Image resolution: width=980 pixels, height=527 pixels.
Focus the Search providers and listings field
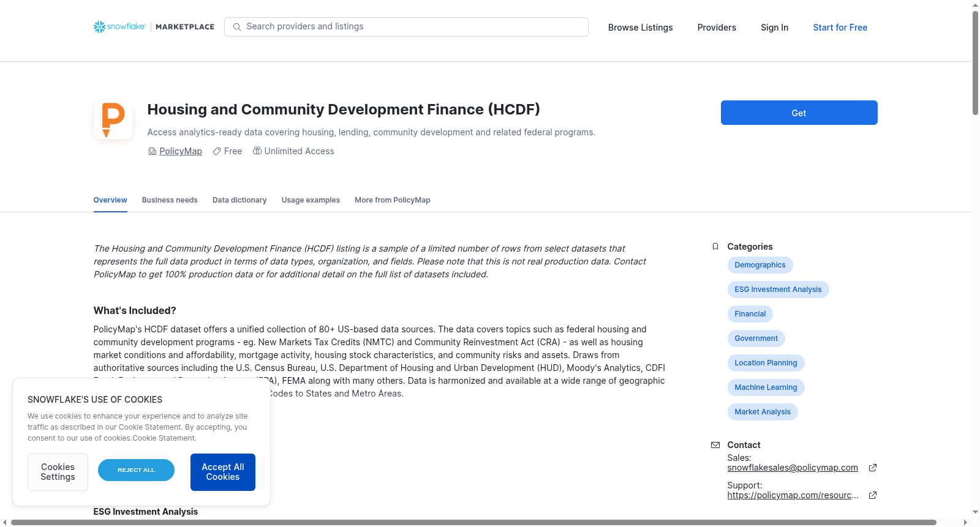coord(406,27)
